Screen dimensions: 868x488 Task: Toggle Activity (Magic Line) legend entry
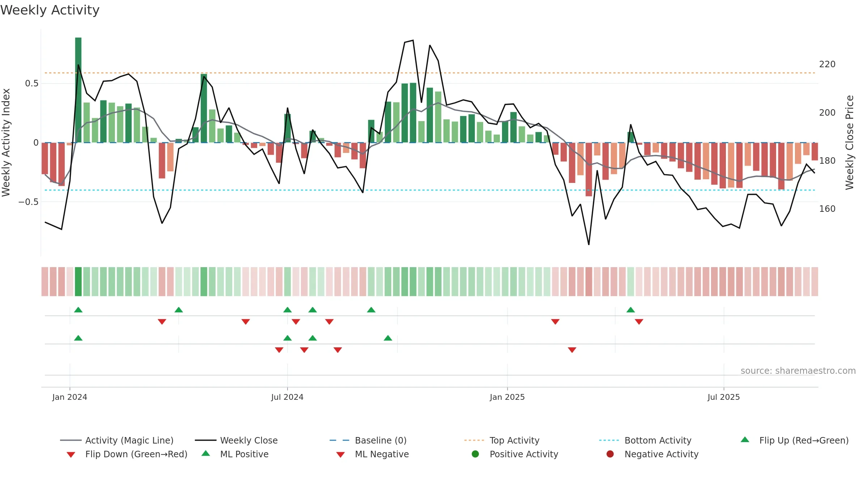(x=117, y=440)
